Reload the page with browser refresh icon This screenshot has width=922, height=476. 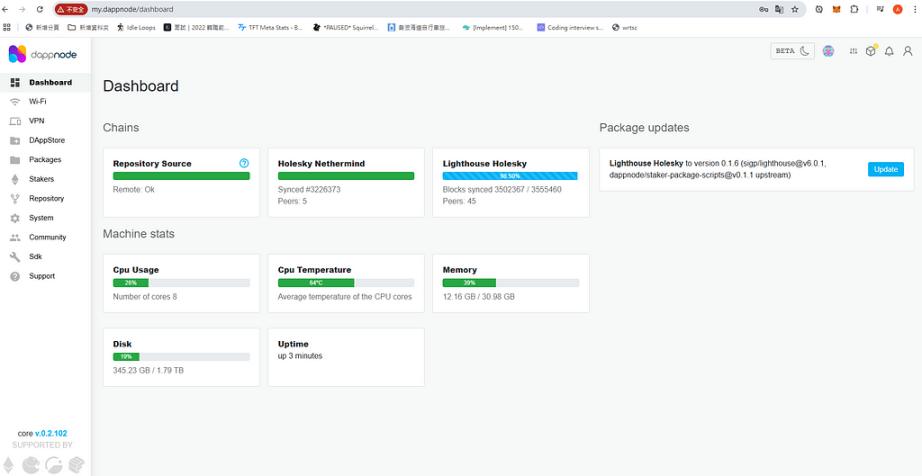(40, 9)
